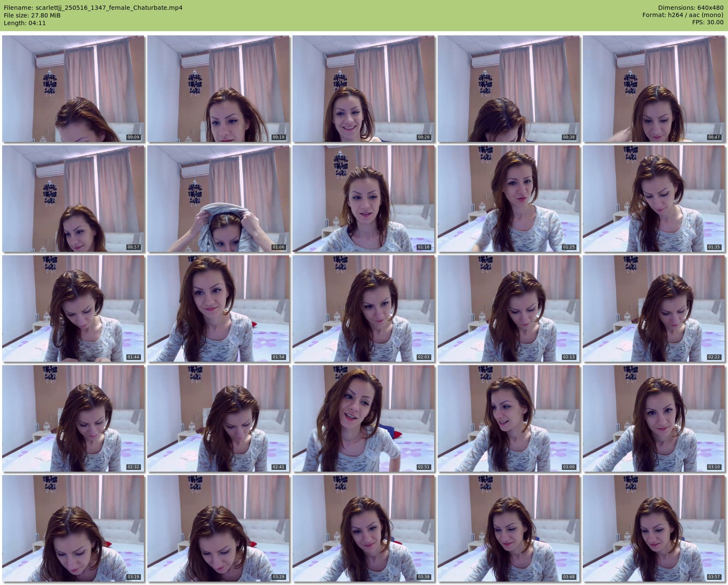This screenshot has height=585, width=728.
Task: Click the Dimensions: 640x480 label
Action: coord(691,8)
